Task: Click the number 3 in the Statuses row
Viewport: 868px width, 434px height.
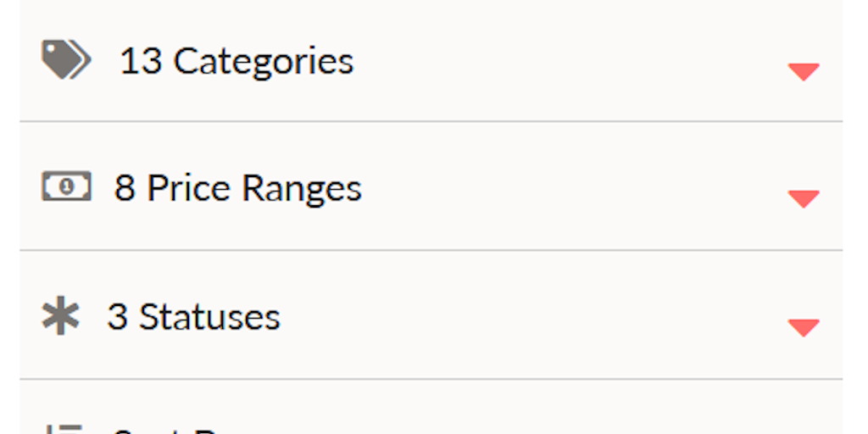Action: (x=117, y=317)
